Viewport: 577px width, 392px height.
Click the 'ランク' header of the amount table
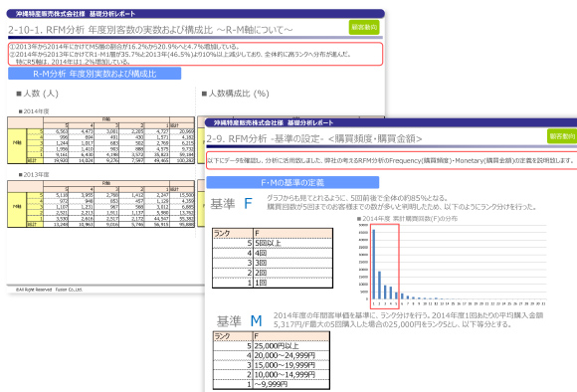point(234,336)
